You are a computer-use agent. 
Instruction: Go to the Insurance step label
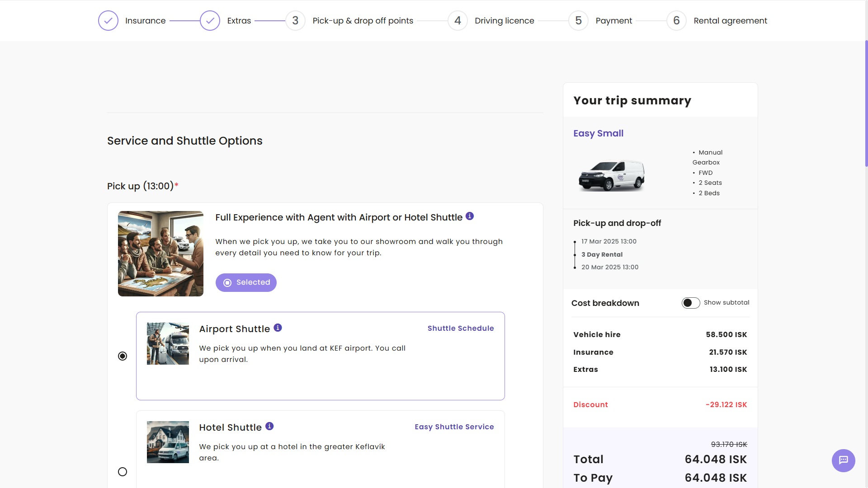[x=145, y=21]
